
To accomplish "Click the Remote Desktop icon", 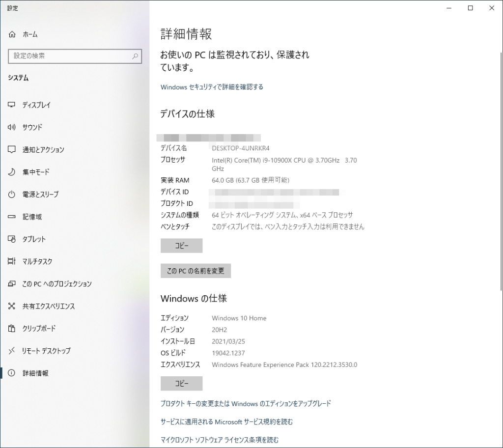I will click(12, 351).
